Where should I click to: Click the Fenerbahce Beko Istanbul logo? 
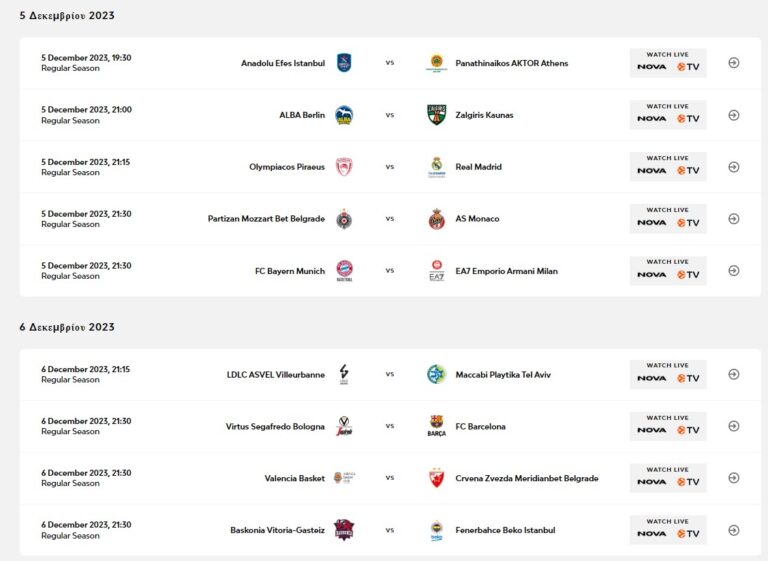click(x=436, y=530)
